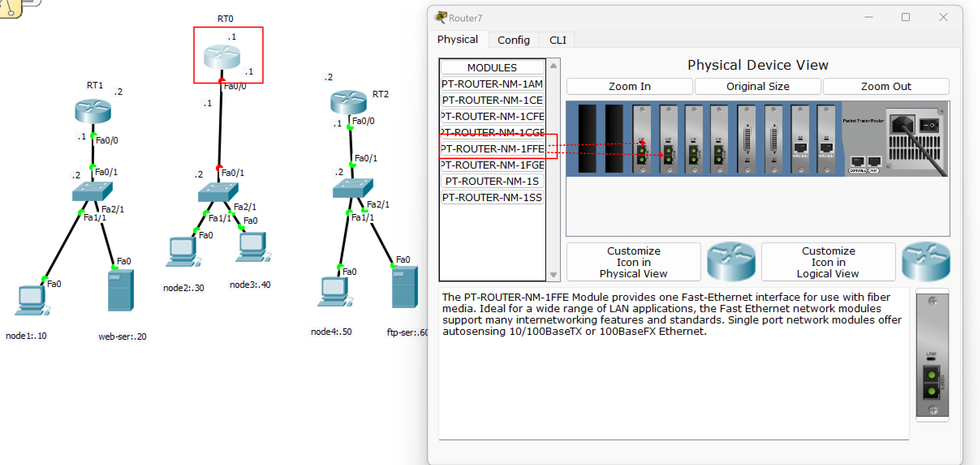The image size is (980, 465).
Task: Click the node1:.10 label
Action: pos(26,336)
